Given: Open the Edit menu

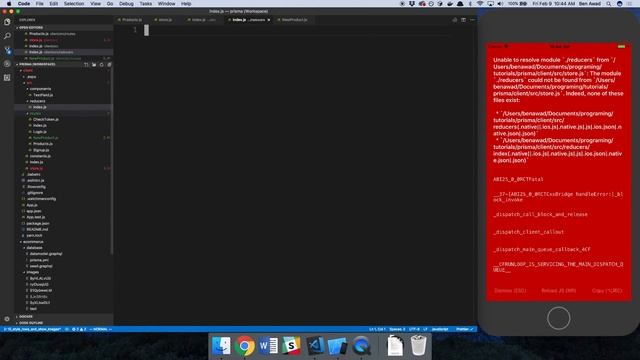Looking at the screenshot, I should [53, 4].
